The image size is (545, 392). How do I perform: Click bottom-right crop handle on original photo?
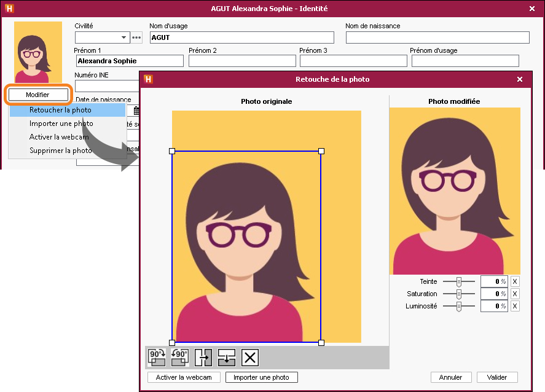(x=321, y=343)
